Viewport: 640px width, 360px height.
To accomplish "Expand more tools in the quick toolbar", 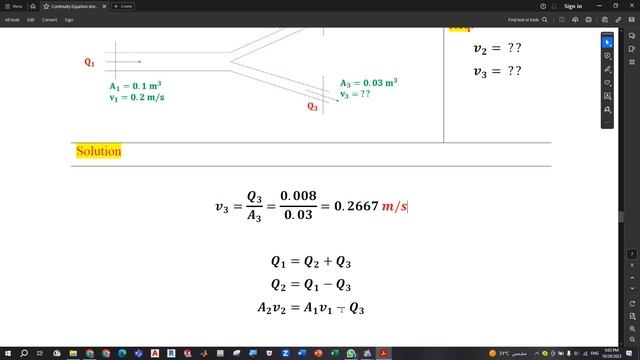I will [607, 122].
